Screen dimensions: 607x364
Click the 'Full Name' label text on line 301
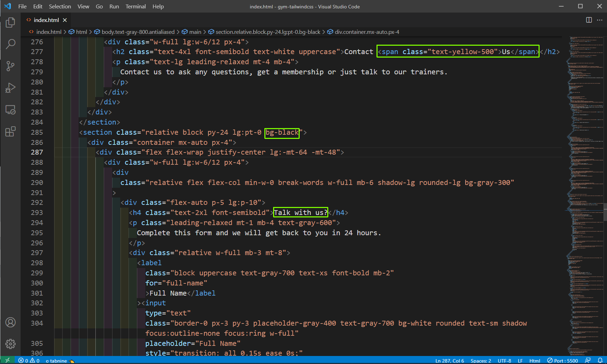click(x=168, y=293)
